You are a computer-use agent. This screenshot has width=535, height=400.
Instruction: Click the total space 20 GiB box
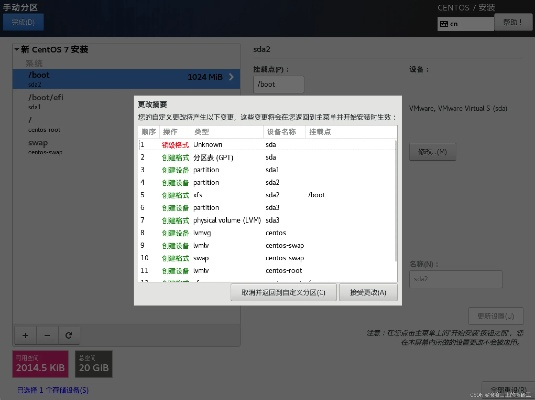[93, 364]
